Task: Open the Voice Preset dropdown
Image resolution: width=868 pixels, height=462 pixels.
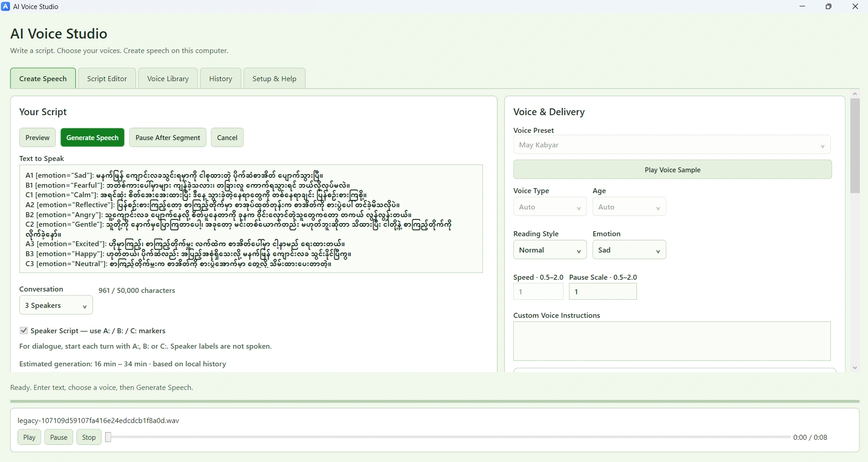Action: point(672,145)
